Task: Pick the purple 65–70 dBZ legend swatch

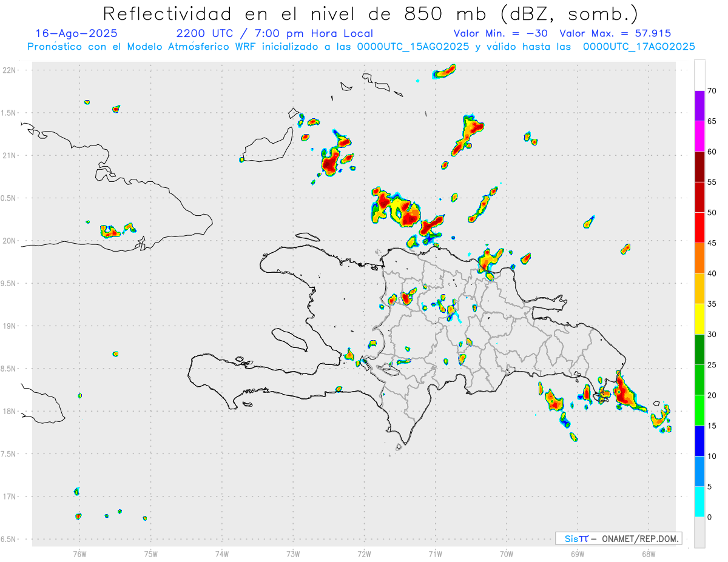Action: point(699,106)
